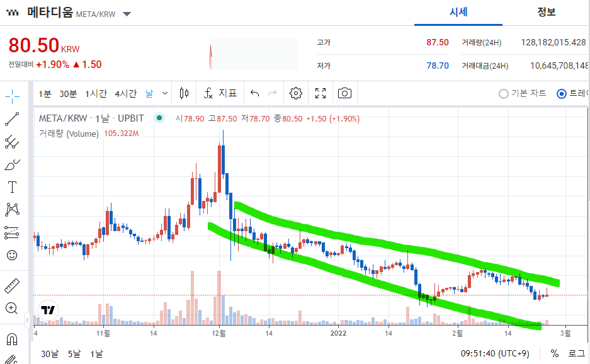Expand the 메타디움 market selector arrow
The image size is (590, 364).
coord(127,14)
